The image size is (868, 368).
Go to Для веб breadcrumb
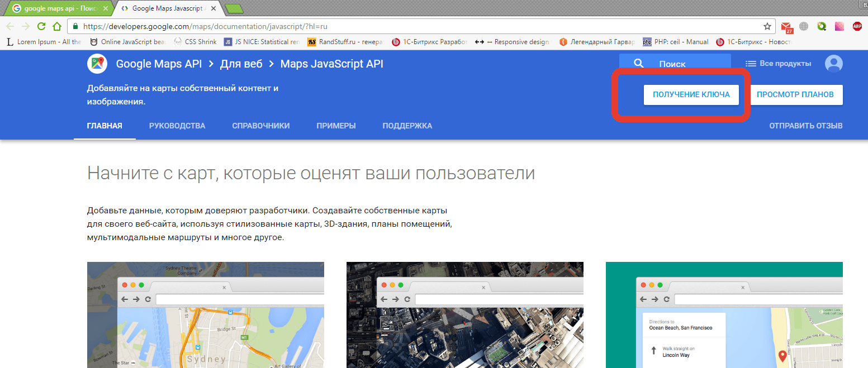[x=241, y=64]
